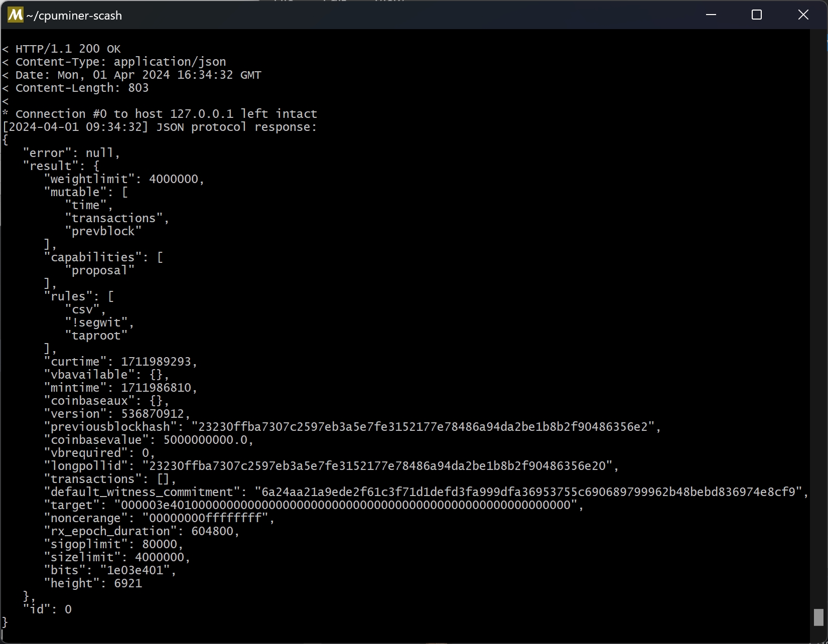Viewport: 828px width, 644px height.
Task: Click the "coinbaseaux": {} line
Action: pos(107,401)
